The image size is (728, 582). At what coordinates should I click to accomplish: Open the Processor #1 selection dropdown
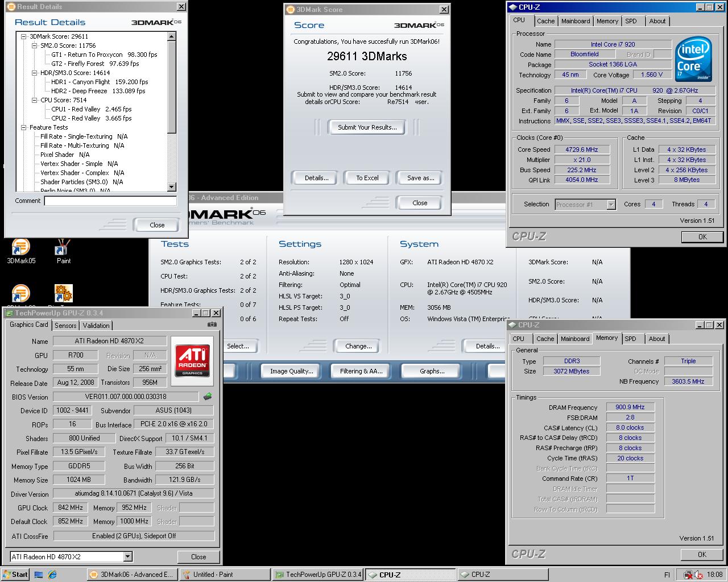[x=611, y=205]
